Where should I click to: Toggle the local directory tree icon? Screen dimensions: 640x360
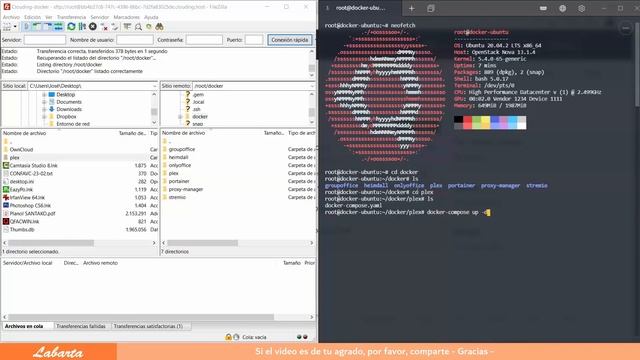(x=37, y=27)
